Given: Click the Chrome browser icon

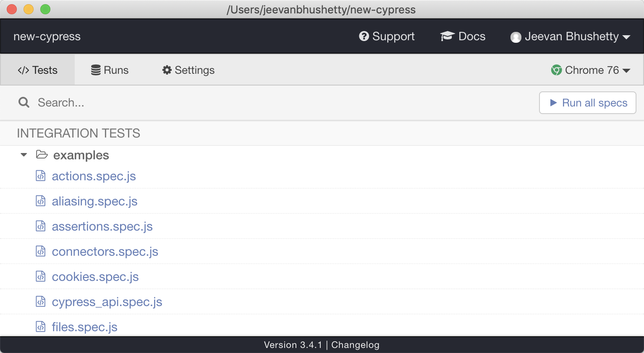Looking at the screenshot, I should tap(556, 70).
